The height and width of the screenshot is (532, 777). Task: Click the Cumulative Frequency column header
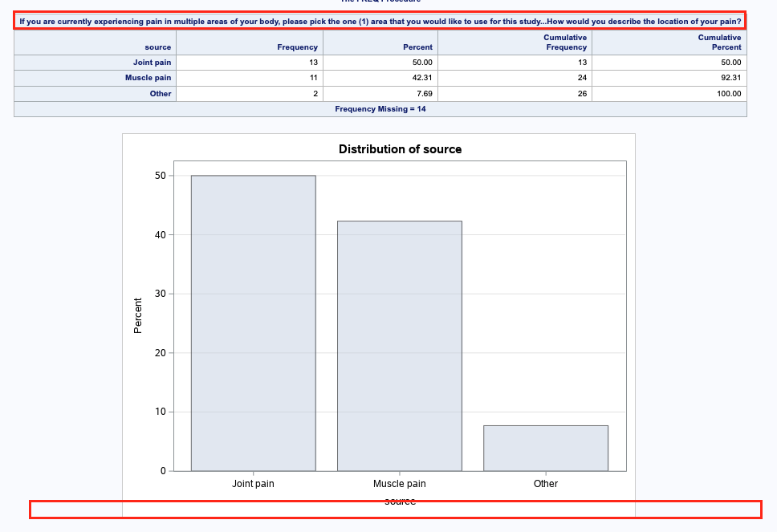coord(565,42)
